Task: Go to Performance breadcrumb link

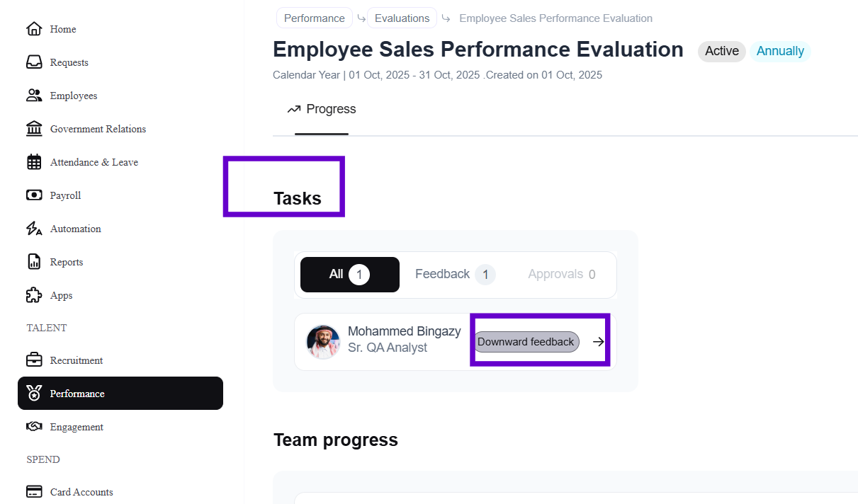Action: pos(315,18)
